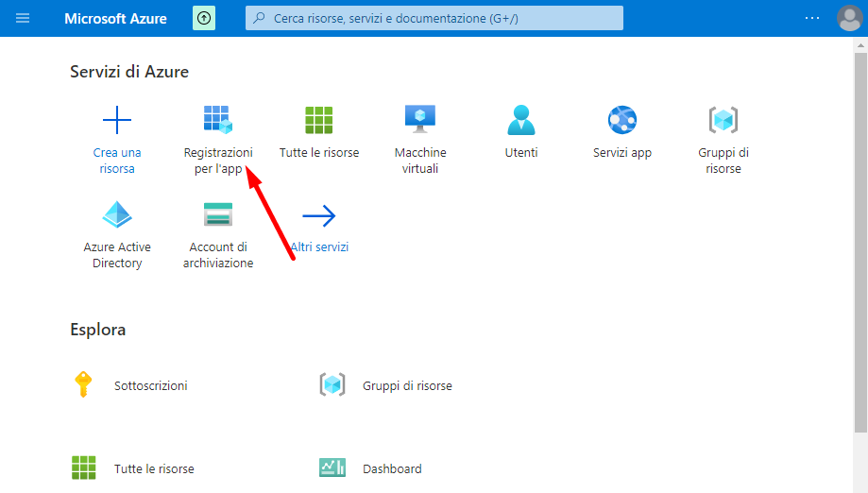Focus the Cerca risorse search field
The height and width of the screenshot is (493, 868).
click(434, 18)
